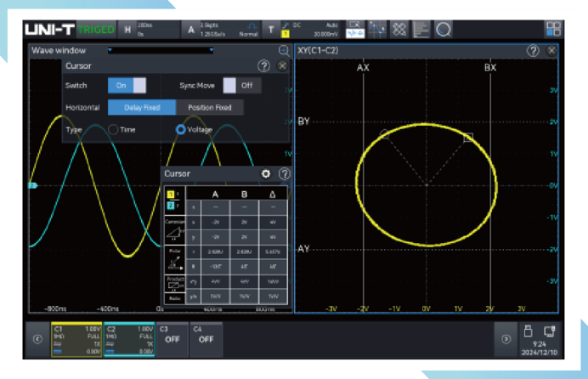
Task: Click the Ratio cell in cursor table
Action: tap(175, 298)
